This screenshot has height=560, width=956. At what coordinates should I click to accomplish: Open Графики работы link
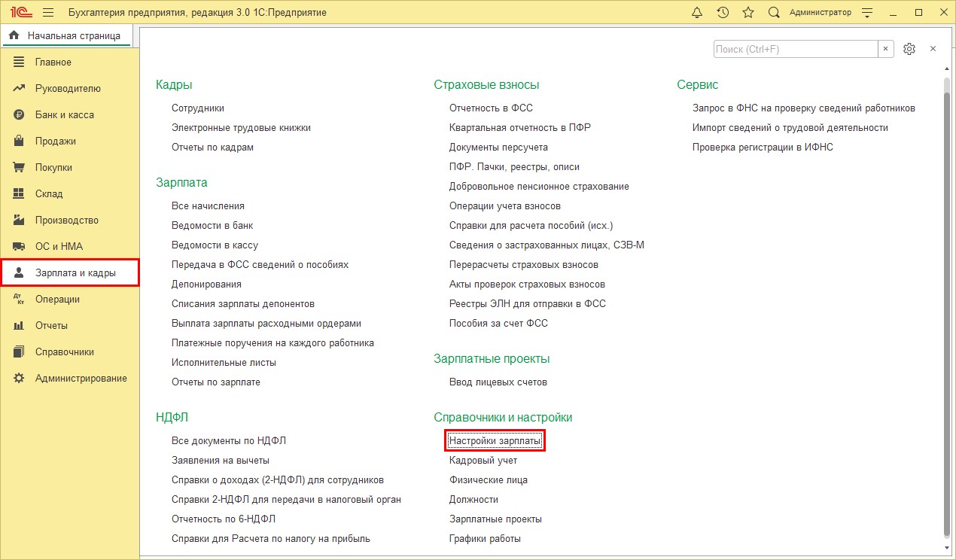click(x=485, y=539)
